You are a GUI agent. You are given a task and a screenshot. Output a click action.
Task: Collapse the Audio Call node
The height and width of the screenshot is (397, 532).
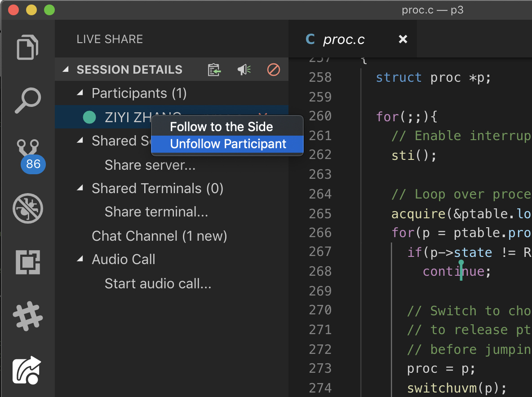tap(80, 259)
